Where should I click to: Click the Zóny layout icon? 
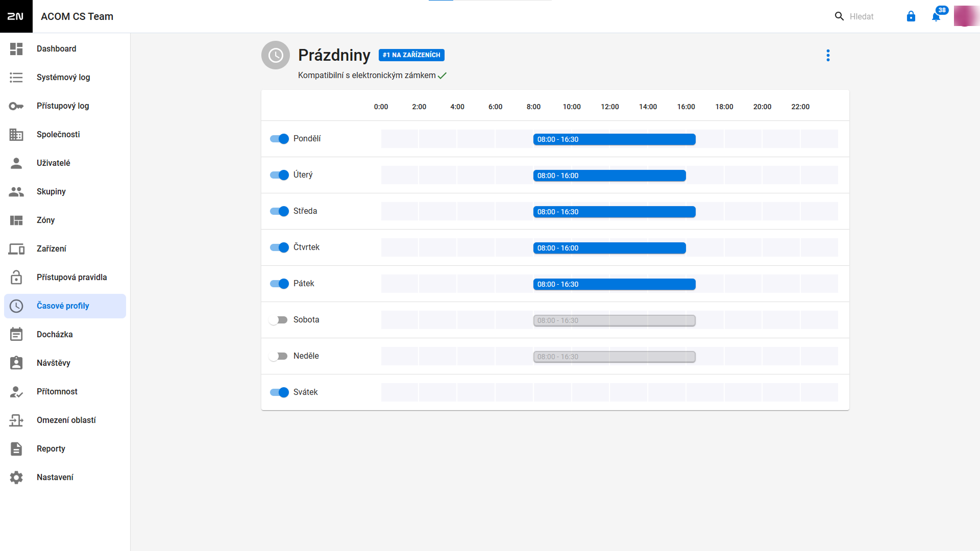[16, 220]
